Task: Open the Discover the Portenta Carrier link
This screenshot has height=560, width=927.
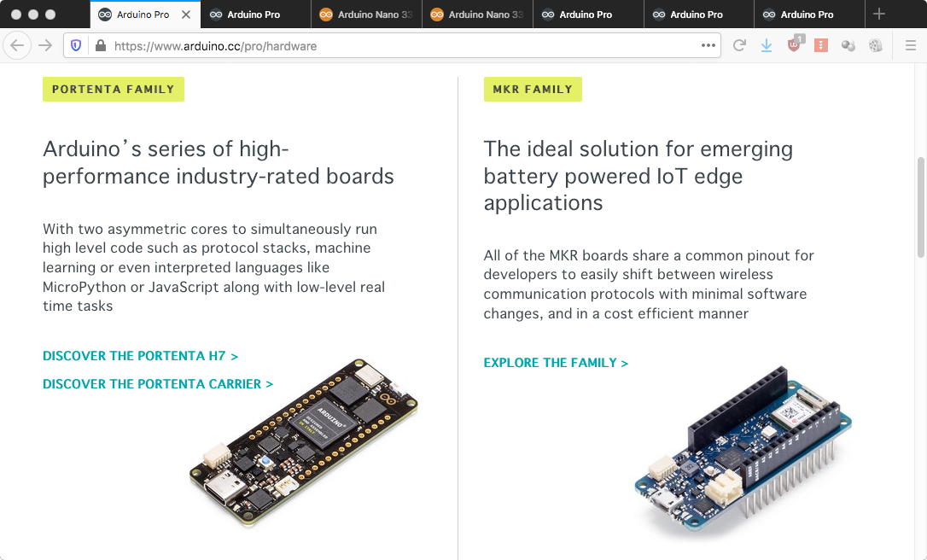Action: click(x=158, y=384)
